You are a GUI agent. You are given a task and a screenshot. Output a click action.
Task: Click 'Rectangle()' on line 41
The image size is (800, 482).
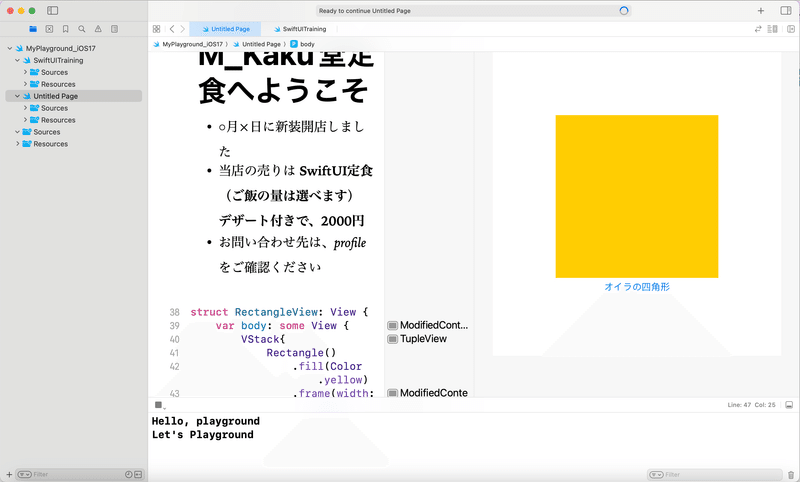coord(301,353)
